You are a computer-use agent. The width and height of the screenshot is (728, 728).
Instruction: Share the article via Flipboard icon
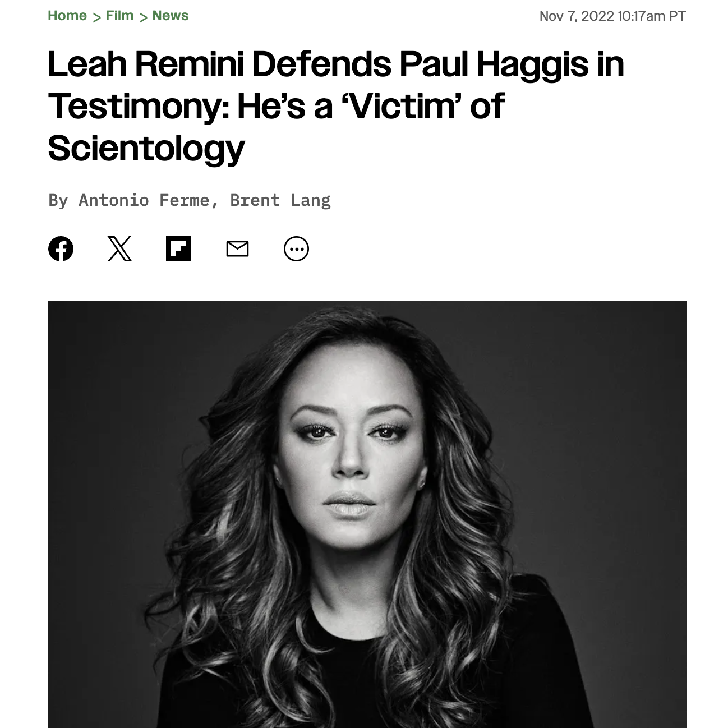[178, 248]
